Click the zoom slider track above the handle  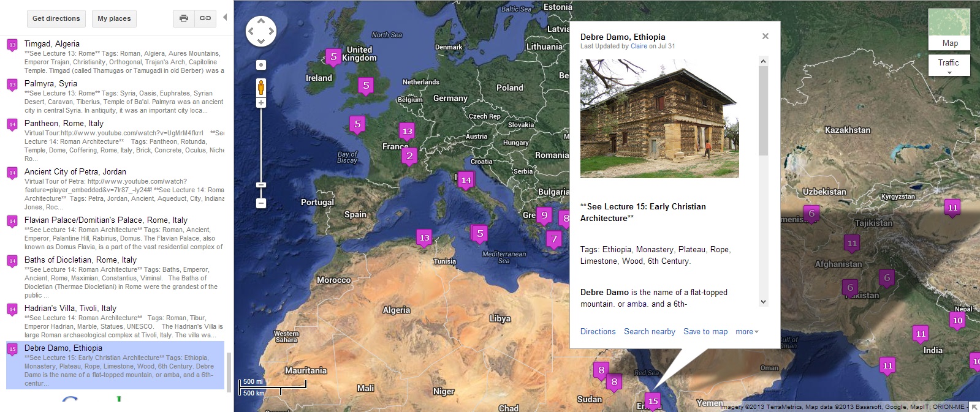[261, 144]
